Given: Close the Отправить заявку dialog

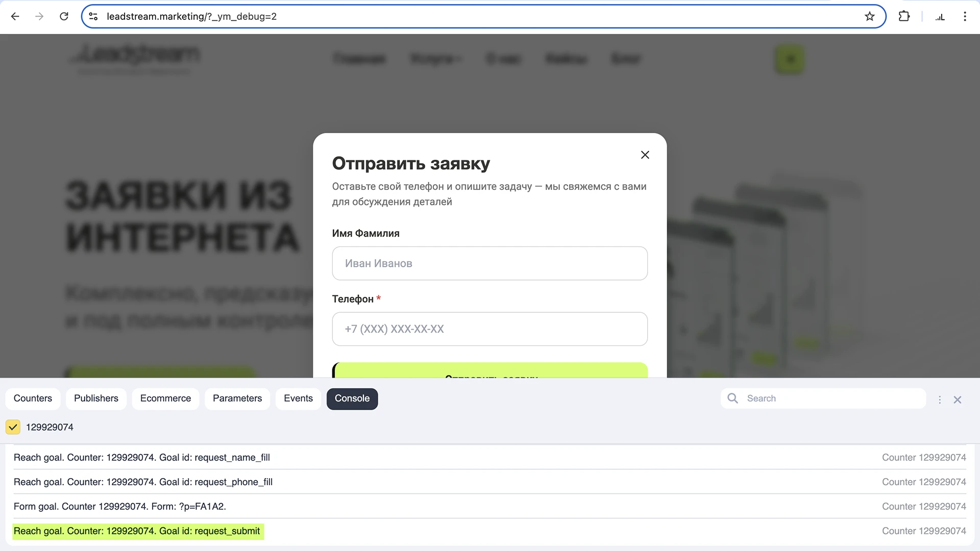Looking at the screenshot, I should 645,155.
